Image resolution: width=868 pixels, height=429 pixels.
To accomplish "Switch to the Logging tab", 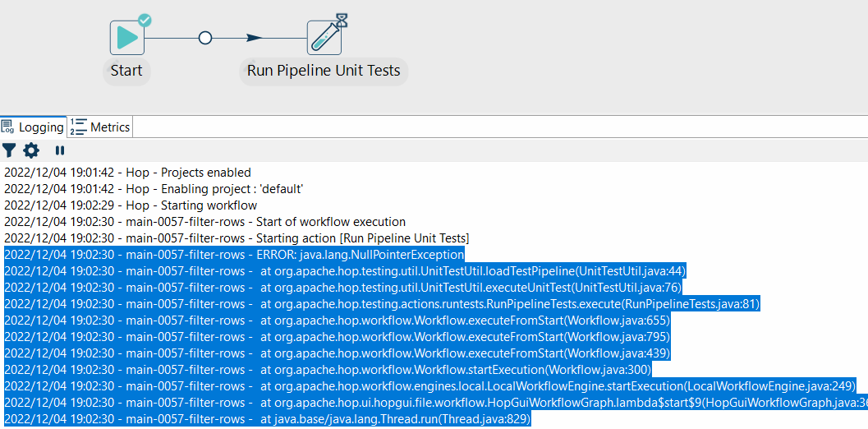I will [x=33, y=127].
